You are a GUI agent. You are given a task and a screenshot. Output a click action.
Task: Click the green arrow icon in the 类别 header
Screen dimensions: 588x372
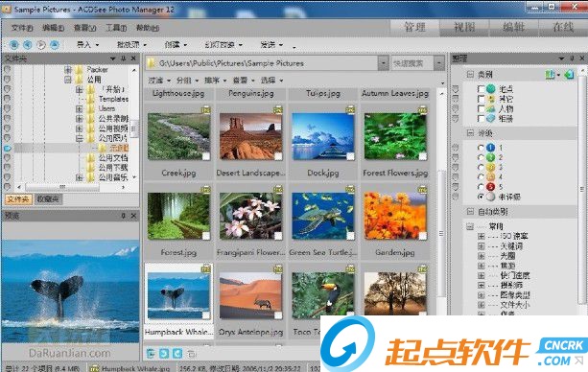click(569, 75)
